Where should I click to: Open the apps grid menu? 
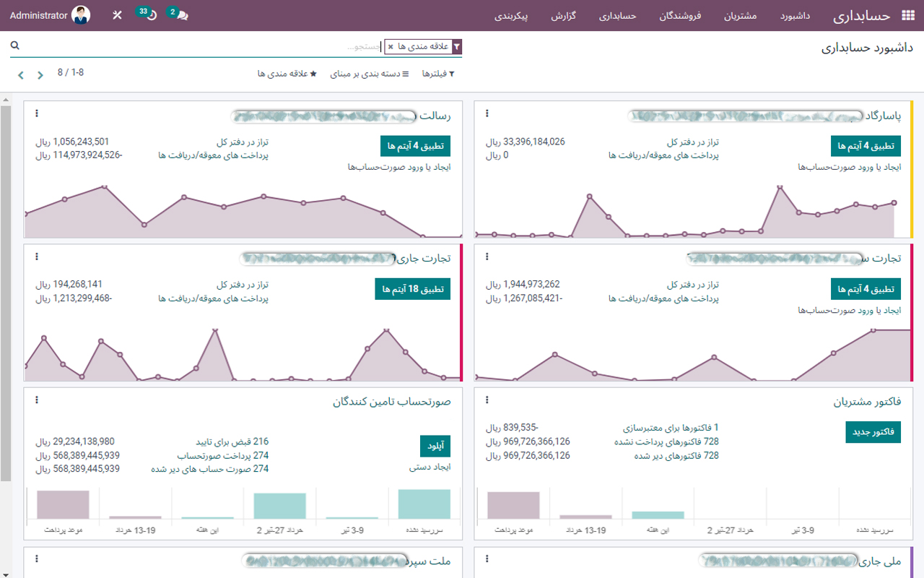click(x=908, y=14)
